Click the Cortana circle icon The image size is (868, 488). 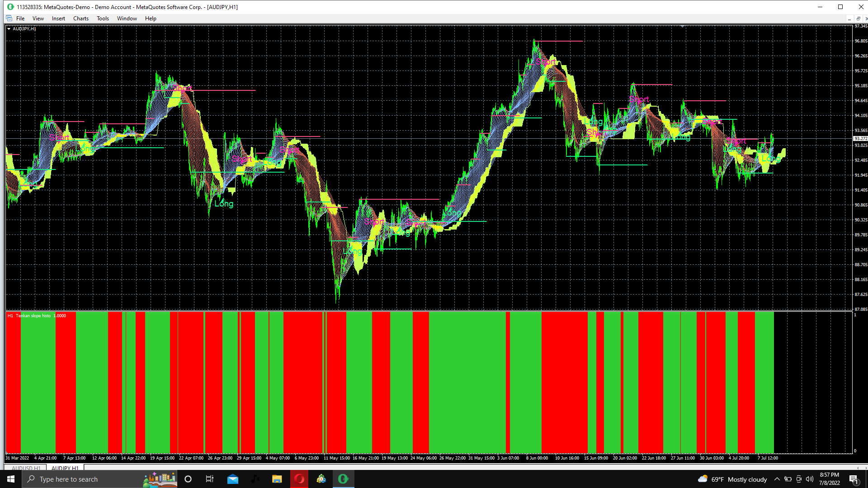(188, 479)
